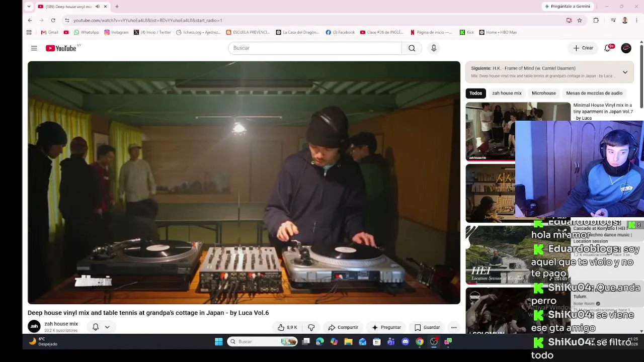644x362 pixels.
Task: Open Discord from the taskbar
Action: pos(406,342)
